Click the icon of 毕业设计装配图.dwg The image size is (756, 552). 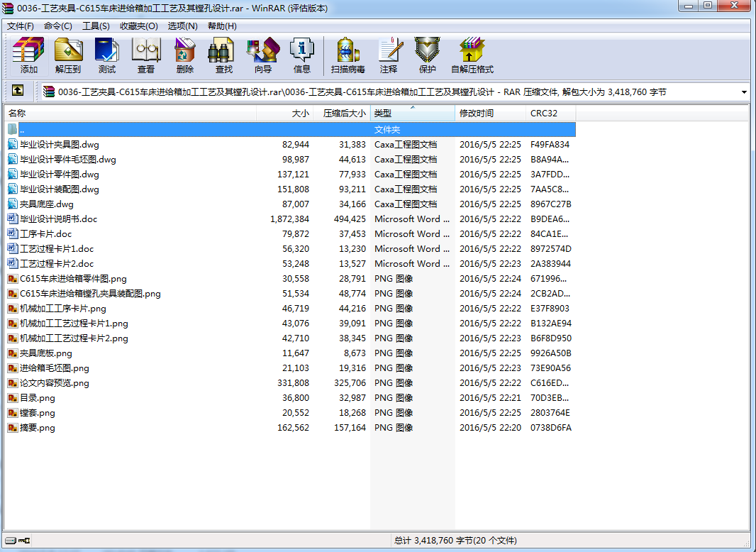pos(13,189)
